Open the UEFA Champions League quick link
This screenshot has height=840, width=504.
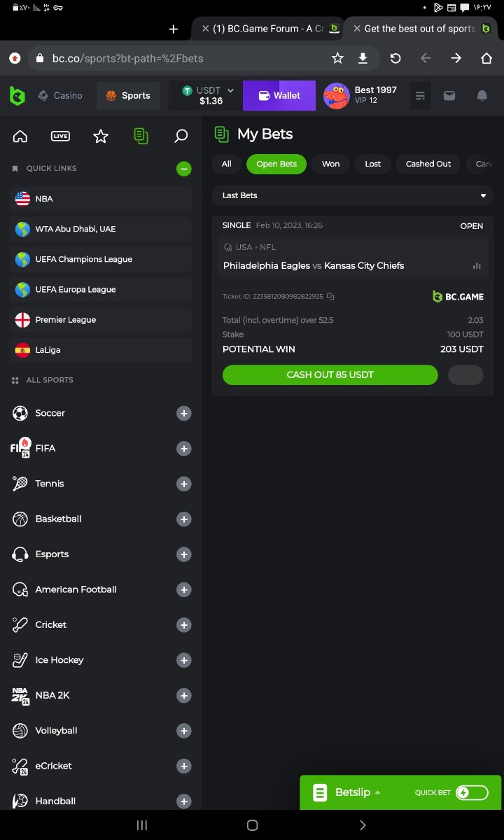[x=101, y=259]
